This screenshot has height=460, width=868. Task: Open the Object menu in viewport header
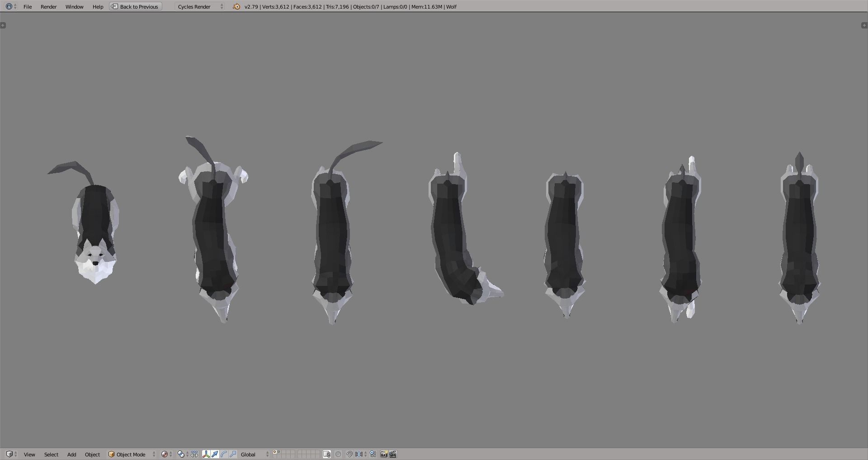tap(92, 454)
